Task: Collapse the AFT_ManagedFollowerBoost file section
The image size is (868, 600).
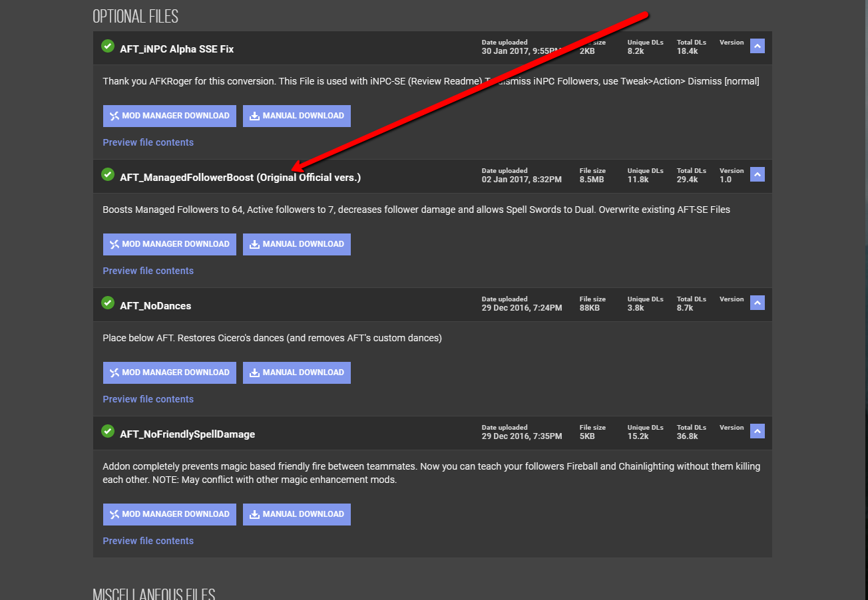Action: (x=757, y=174)
